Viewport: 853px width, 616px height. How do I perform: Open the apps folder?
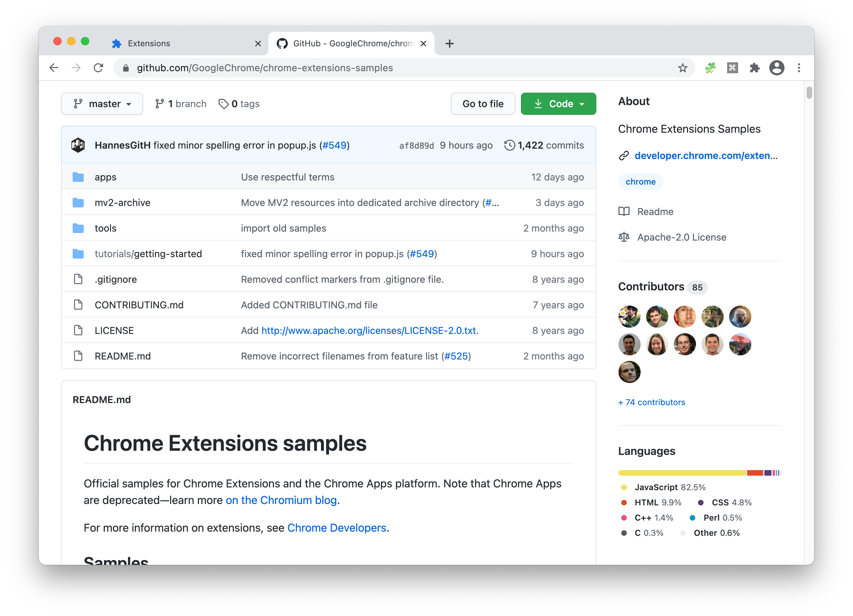(x=105, y=177)
